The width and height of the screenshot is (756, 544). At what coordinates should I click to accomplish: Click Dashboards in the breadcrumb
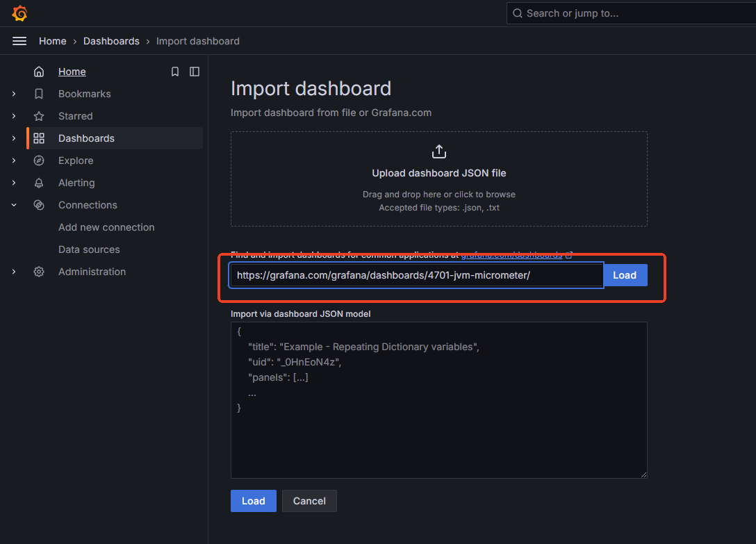[x=111, y=41]
